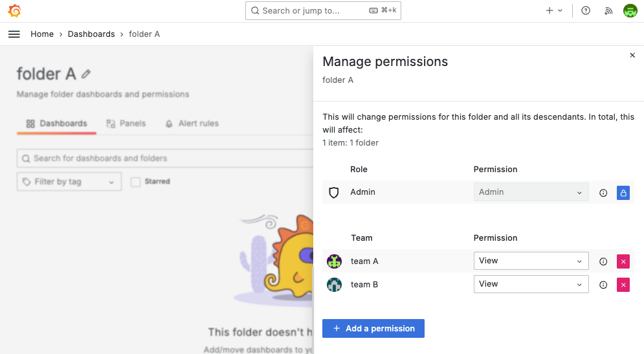Expand the plus new-item menu
Image resolution: width=644 pixels, height=354 pixels.
click(x=554, y=11)
